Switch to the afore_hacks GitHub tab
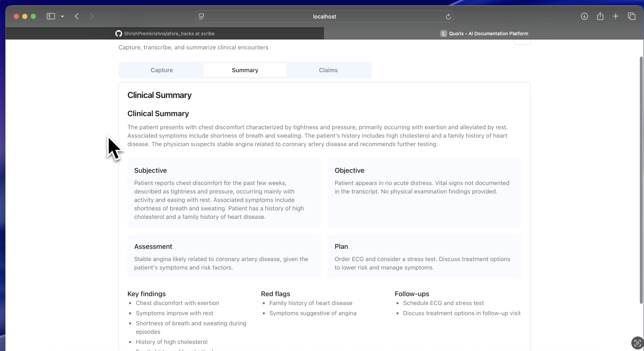The width and height of the screenshot is (644, 351). [165, 33]
